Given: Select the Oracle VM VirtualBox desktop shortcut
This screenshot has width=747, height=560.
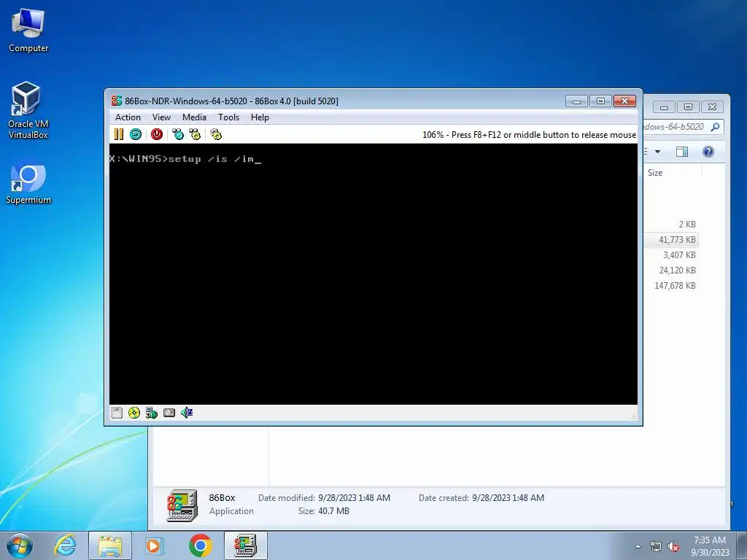Looking at the screenshot, I should pos(28,111).
